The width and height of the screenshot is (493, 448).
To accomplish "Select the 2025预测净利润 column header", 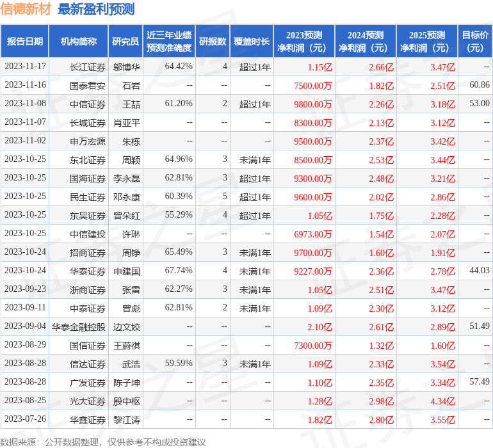I will 427,41.
